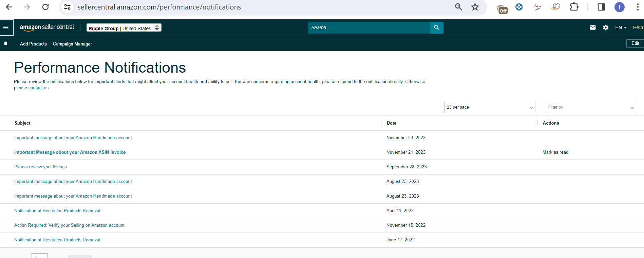Viewport: 644px width, 258px height.
Task: View site information icon in address bar
Action: [x=68, y=7]
